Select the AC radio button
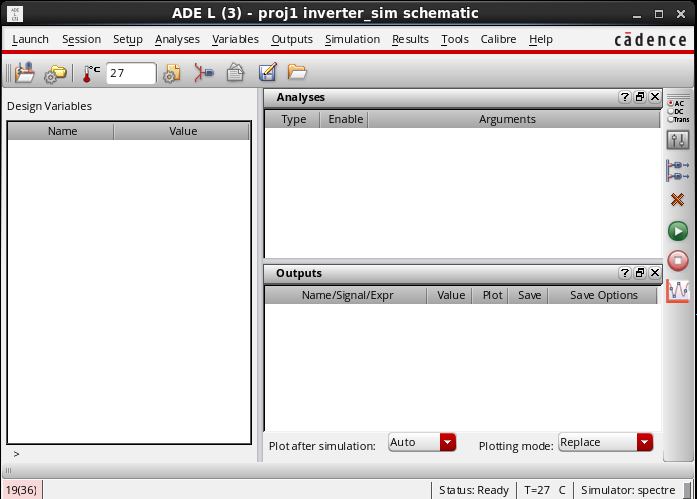697x499 pixels. tap(670, 103)
